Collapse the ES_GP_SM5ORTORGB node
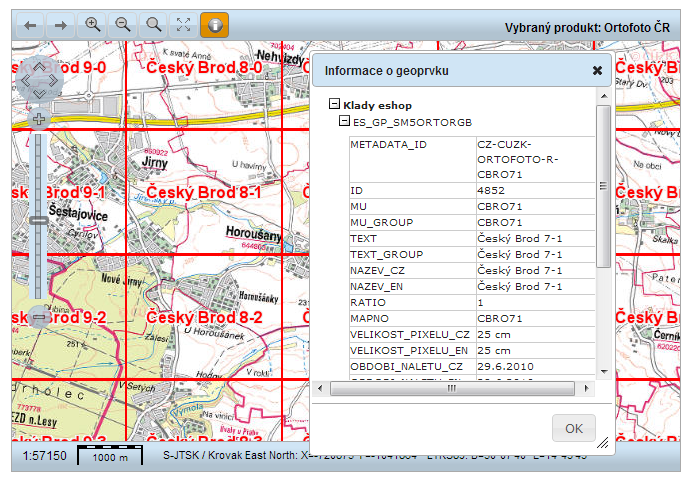690x486 pixels. click(x=344, y=121)
